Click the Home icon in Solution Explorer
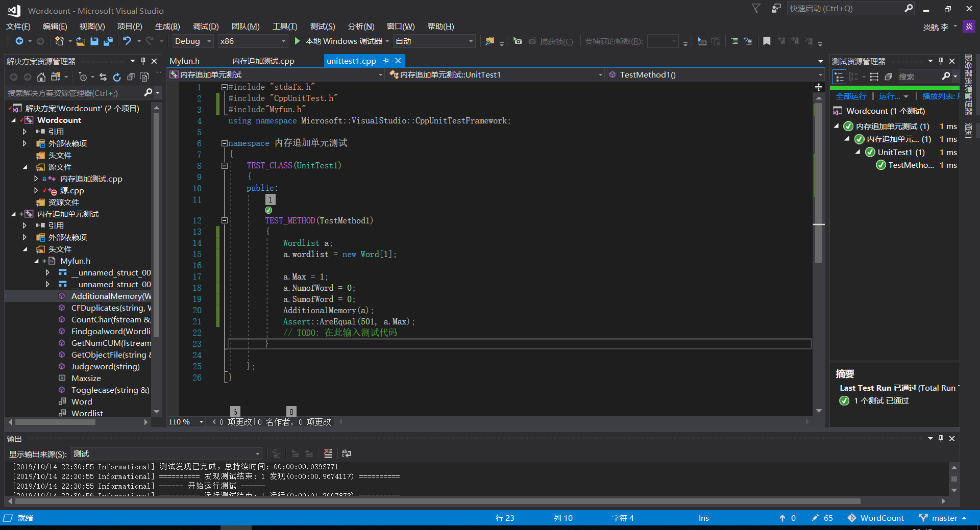This screenshot has height=530, width=980. 41,77
